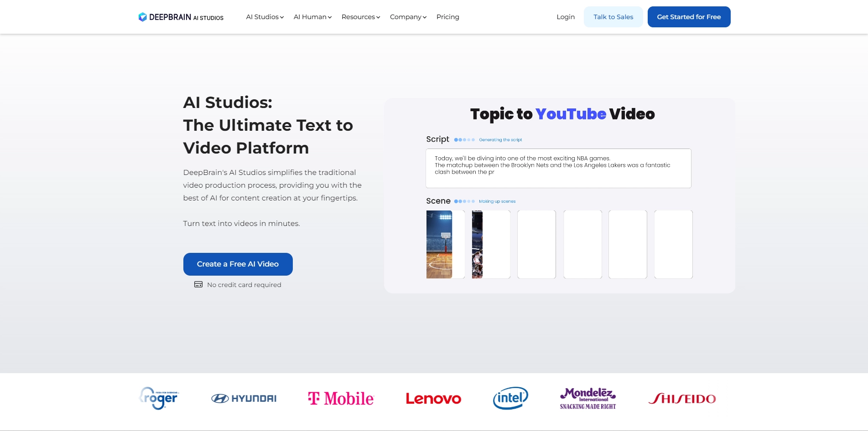868x431 pixels.
Task: Click the Script generation progress dots
Action: pos(464,140)
